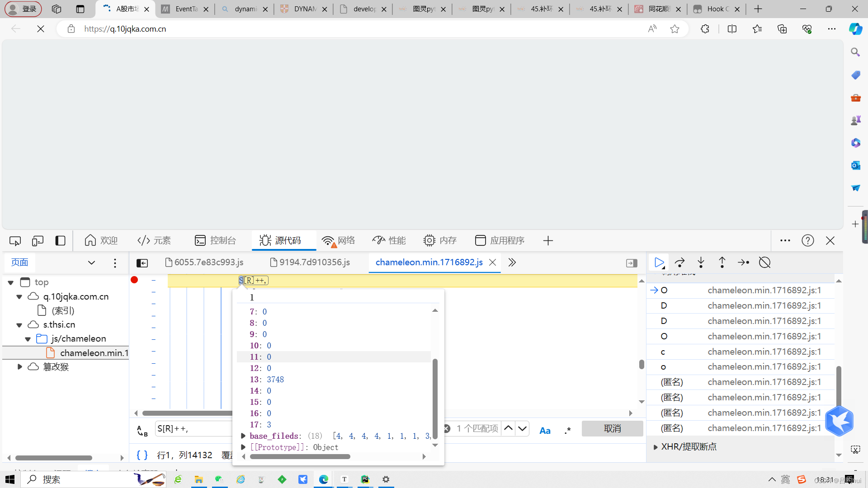Expand the base_fileds array entry
This screenshot has width=868, height=488.
coord(243,436)
